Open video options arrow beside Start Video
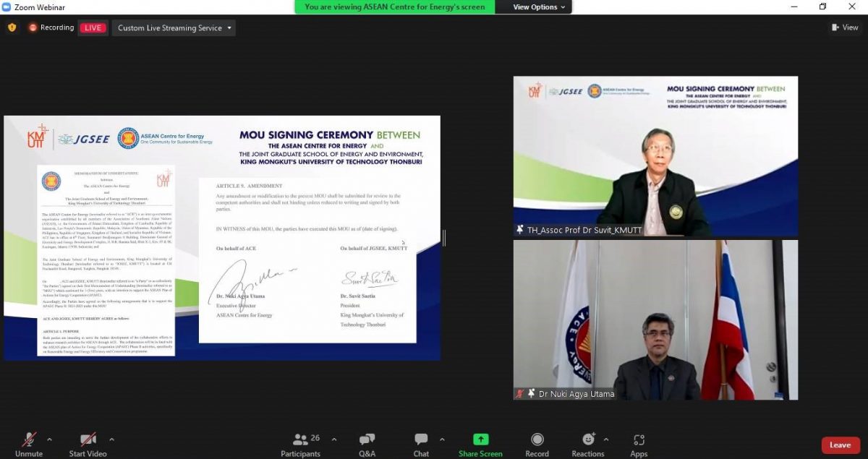Viewport: 868px width, 459px height. [111, 439]
